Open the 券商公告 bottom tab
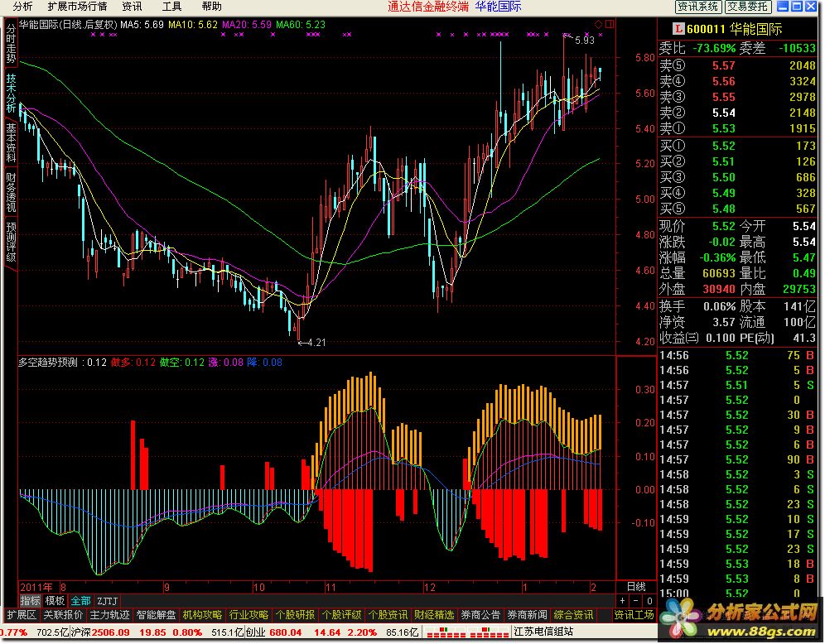Screen dimensions: 825x644 pyautogui.click(x=480, y=614)
